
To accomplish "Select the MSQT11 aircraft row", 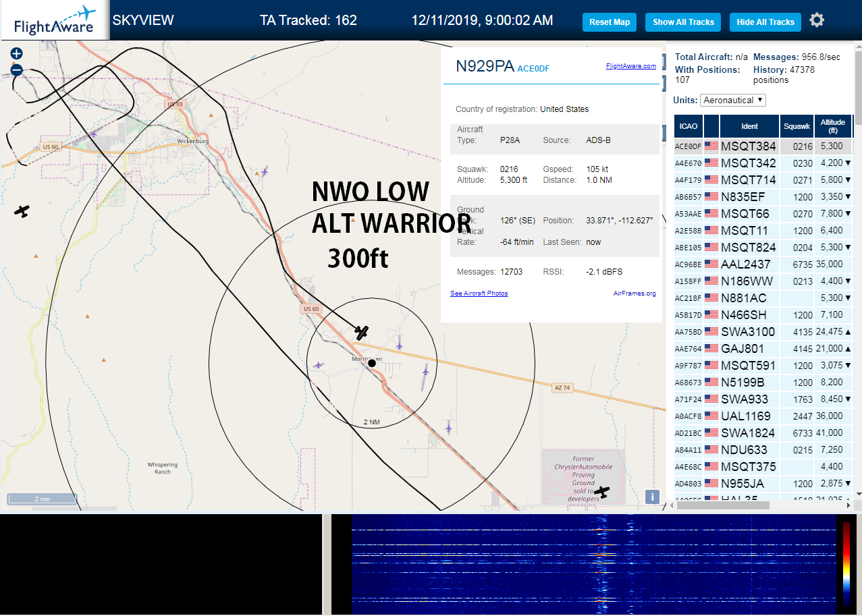I will (763, 231).
